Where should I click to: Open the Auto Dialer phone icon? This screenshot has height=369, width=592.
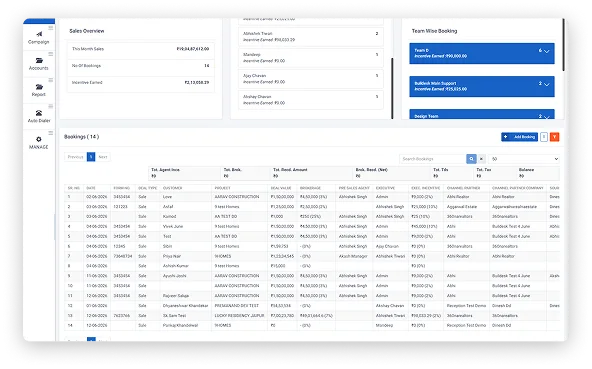click(x=39, y=113)
